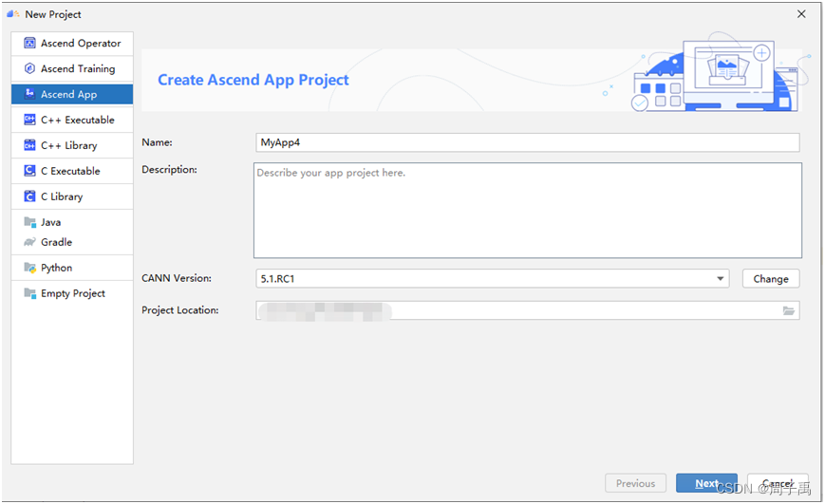Choose Gradle project type
The image size is (825, 504).
[72, 242]
